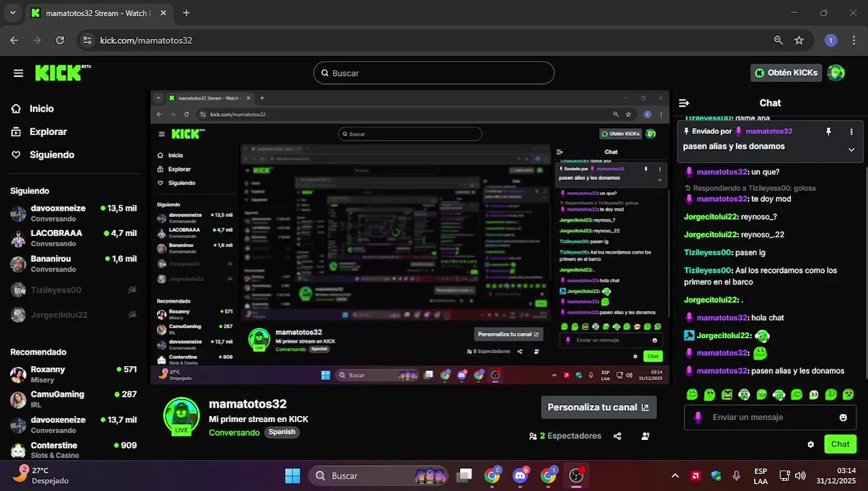Click Jorgecitolui22 username in 'reynoso_?' message

711,217
